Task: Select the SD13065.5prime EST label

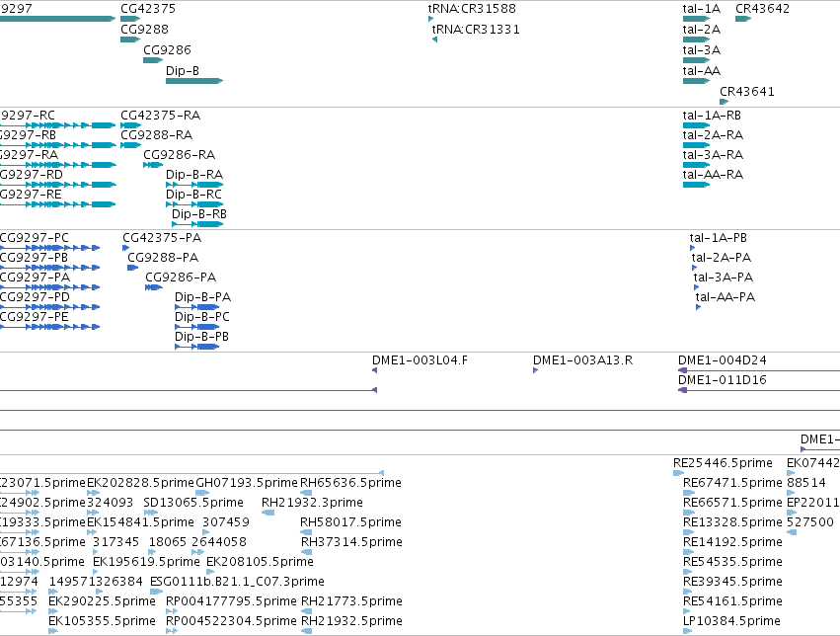Action: click(x=192, y=503)
